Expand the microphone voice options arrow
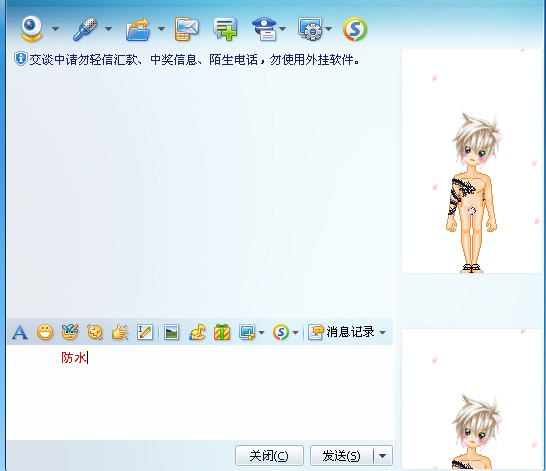 pos(108,29)
